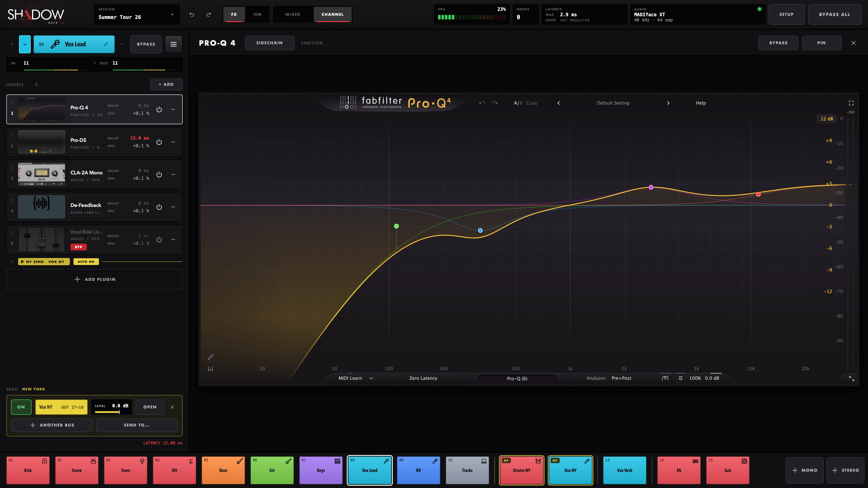
Task: Switch to the IEM tab
Action: [257, 14]
